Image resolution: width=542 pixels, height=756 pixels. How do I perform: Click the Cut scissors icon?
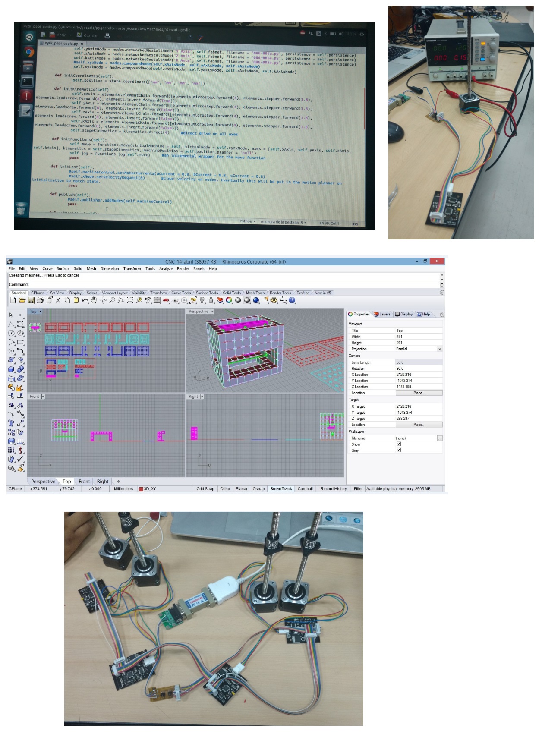[x=58, y=300]
